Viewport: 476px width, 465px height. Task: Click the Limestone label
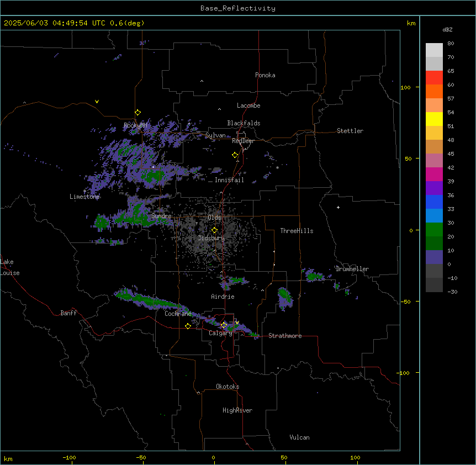click(x=84, y=197)
